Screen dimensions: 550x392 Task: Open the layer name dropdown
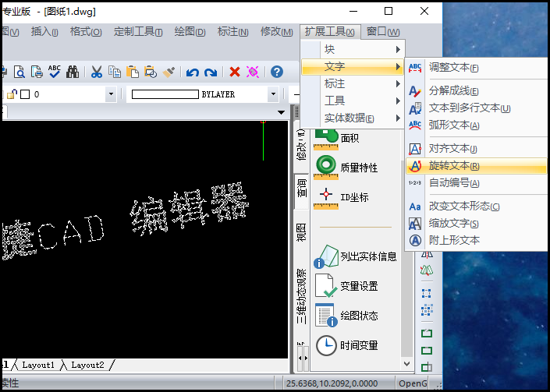[110, 94]
